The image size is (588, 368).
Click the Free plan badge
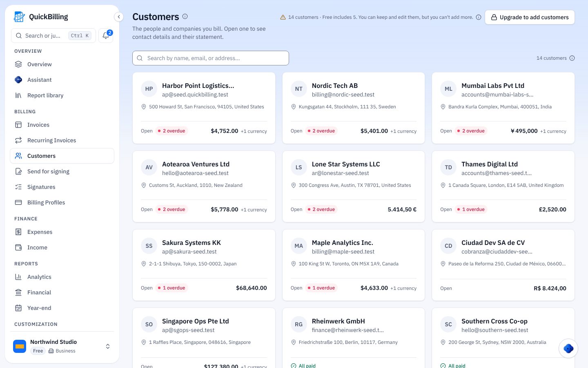[38, 351]
